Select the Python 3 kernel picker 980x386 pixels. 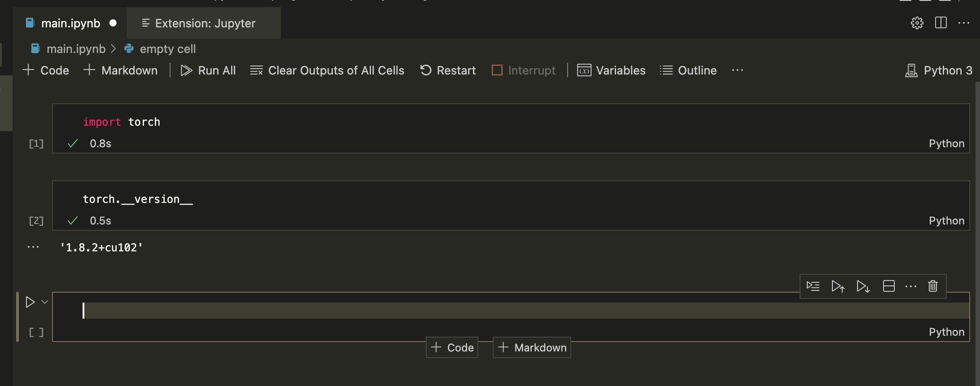tap(939, 70)
